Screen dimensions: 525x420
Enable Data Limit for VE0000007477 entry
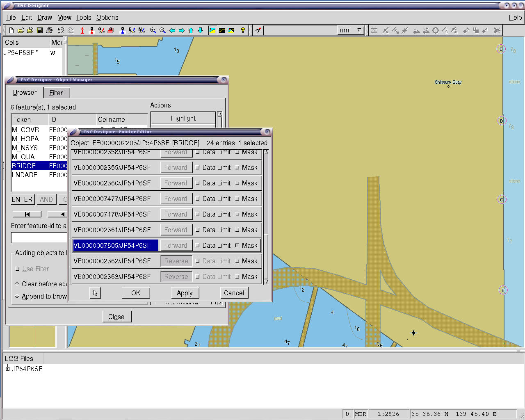pyautogui.click(x=198, y=199)
